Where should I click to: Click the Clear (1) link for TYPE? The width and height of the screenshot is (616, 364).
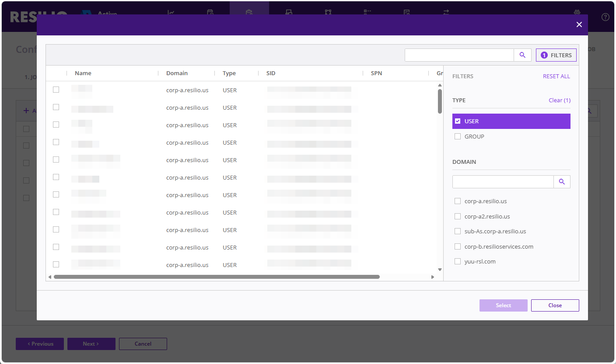[560, 100]
